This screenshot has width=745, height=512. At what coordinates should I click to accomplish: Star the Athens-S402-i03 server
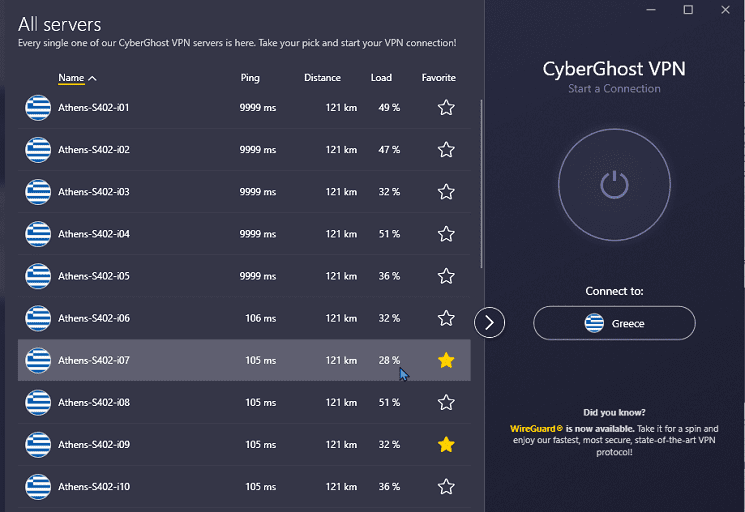click(446, 192)
